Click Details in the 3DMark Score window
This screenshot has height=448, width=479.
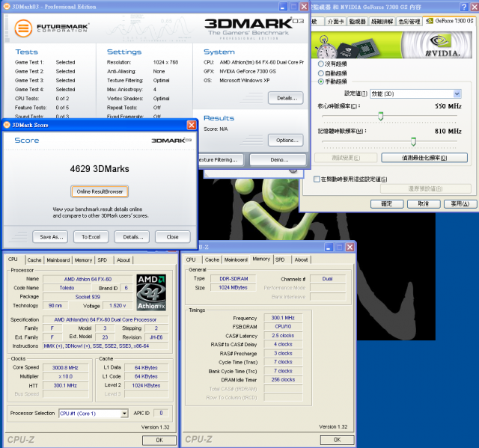point(133,237)
